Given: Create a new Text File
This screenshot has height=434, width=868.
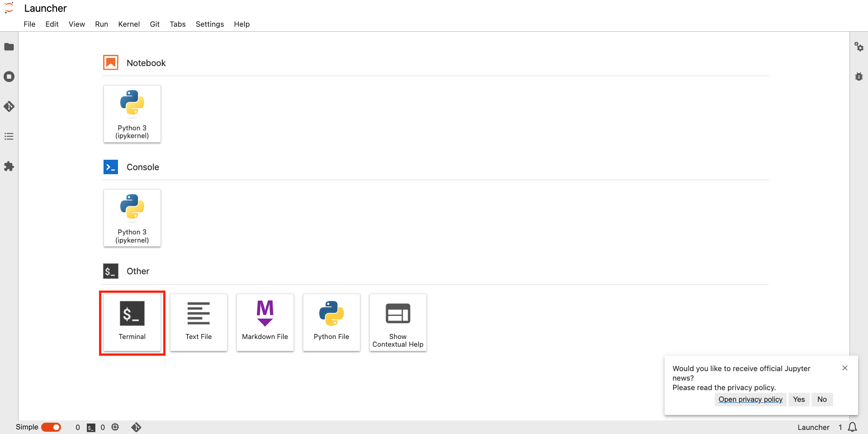Looking at the screenshot, I should coord(198,323).
